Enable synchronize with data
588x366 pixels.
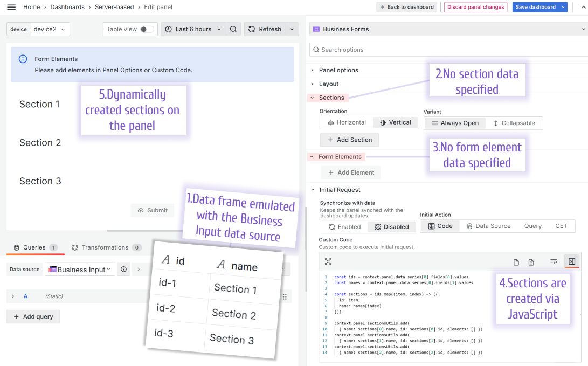coord(344,226)
